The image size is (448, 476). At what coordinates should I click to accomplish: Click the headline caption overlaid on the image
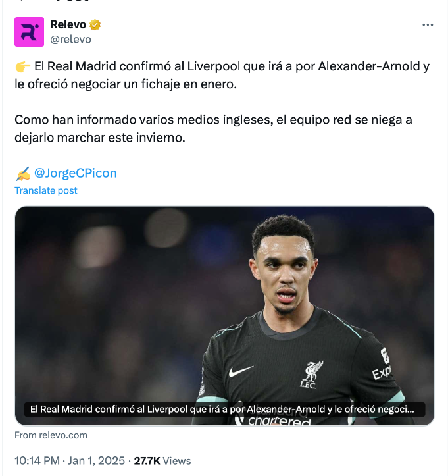click(224, 409)
